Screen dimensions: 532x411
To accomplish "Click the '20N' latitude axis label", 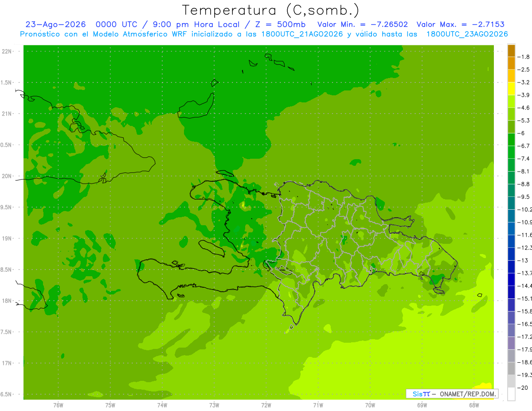I will (7, 176).
